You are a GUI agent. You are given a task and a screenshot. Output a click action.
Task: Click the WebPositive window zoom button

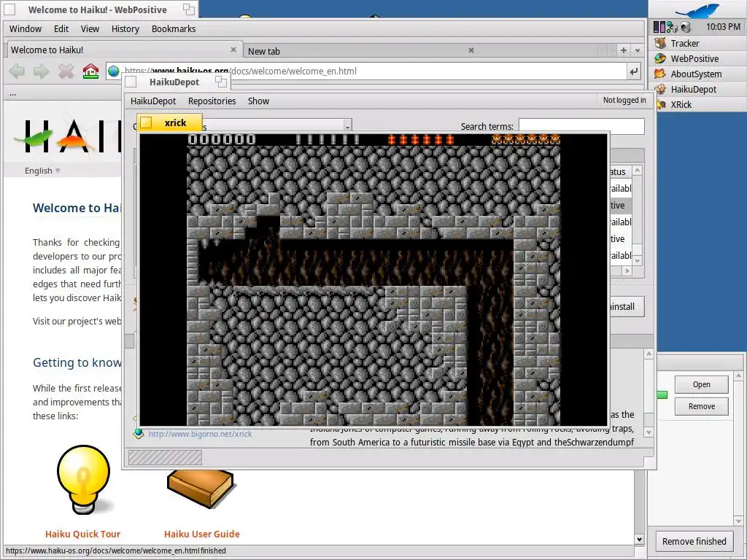(x=189, y=9)
